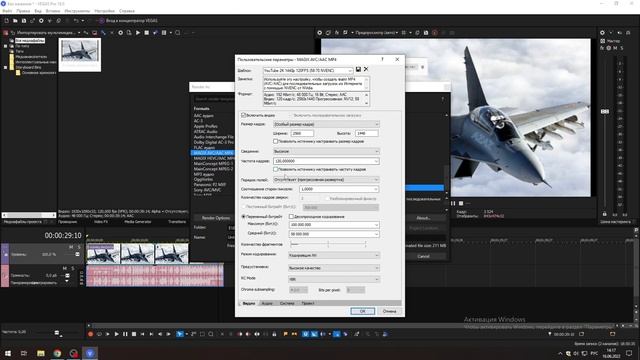
Task: Open the video preview properties gear icon
Action: (320, 33)
